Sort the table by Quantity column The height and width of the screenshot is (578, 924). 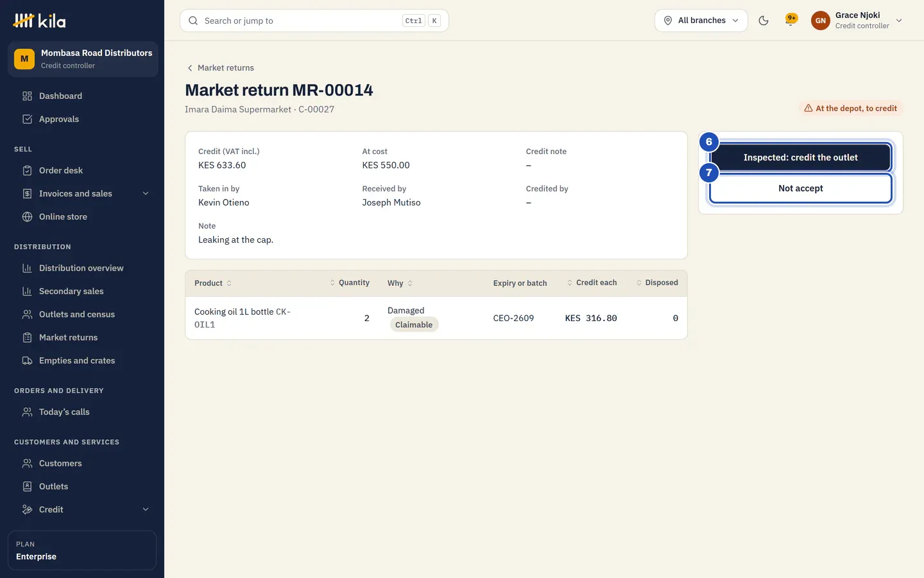click(350, 283)
